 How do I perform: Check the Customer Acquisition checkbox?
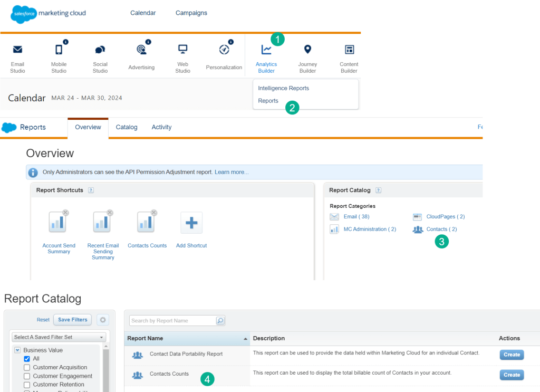click(x=27, y=367)
